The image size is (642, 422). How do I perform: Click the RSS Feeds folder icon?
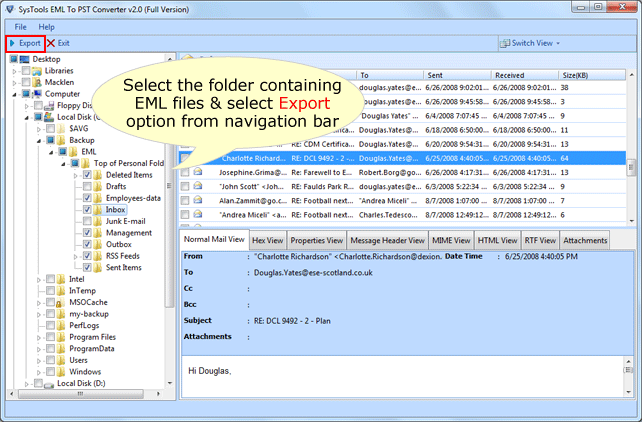tap(97, 256)
